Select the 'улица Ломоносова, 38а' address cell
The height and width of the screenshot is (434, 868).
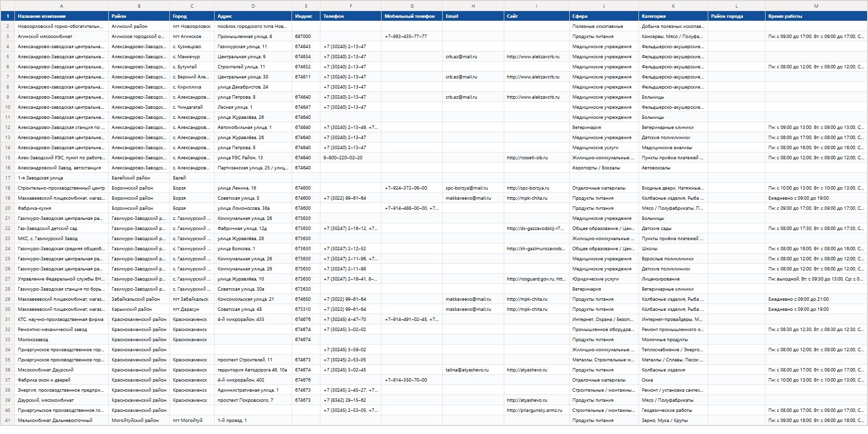tap(253, 208)
